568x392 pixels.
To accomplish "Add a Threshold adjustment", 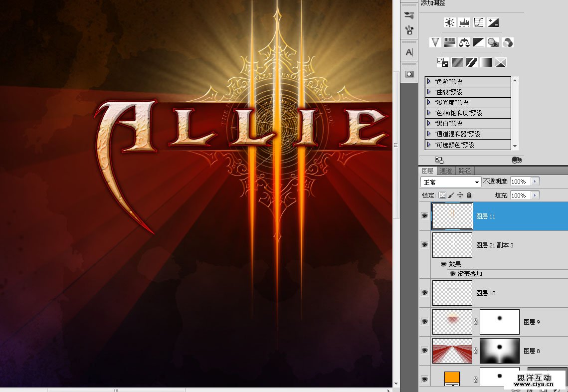I will click(472, 62).
